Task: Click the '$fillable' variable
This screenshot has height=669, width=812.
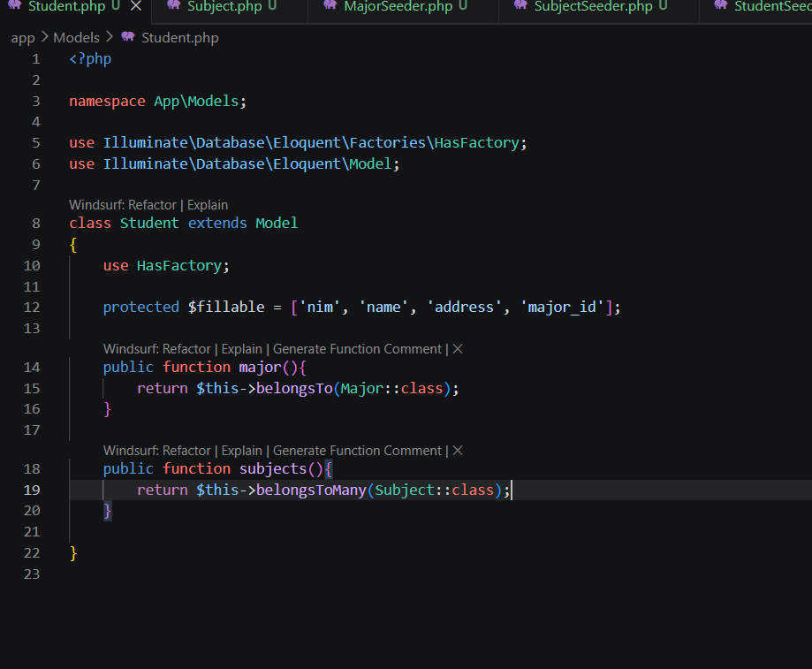Action: pos(226,307)
